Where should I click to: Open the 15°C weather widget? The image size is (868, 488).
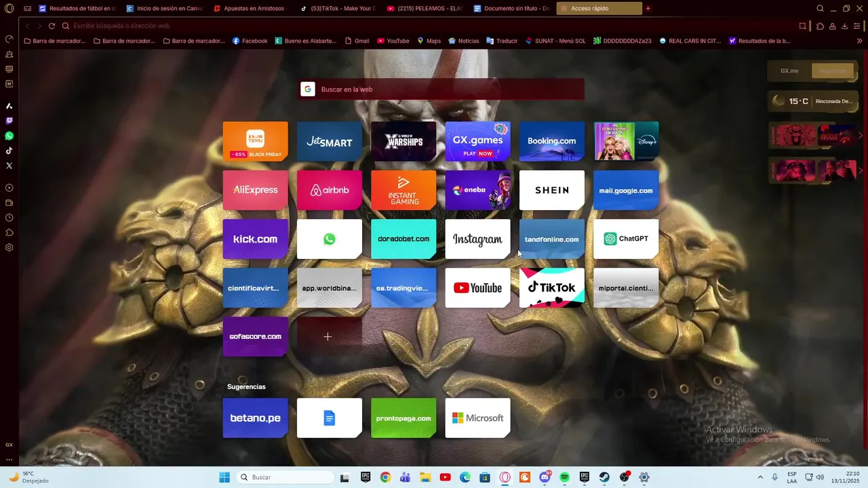pos(812,101)
